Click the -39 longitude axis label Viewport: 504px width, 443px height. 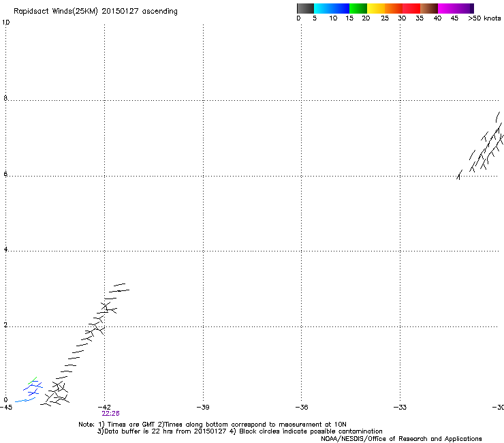click(203, 408)
